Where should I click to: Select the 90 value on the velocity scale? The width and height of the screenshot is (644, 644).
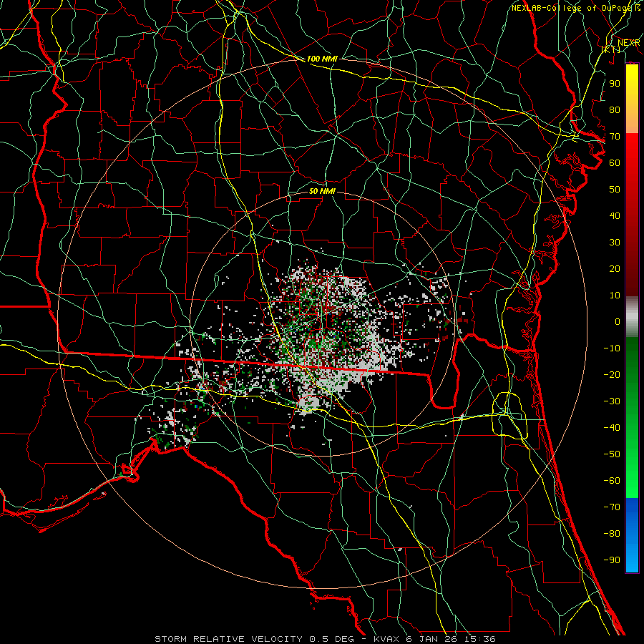pyautogui.click(x=615, y=84)
